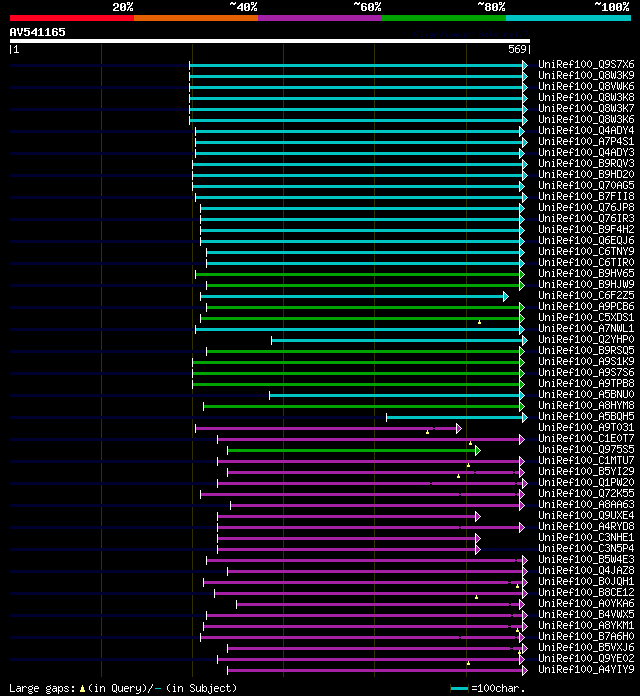Click the purple ~60% identity legend bar
This screenshot has height=696, width=640.
coord(320,18)
